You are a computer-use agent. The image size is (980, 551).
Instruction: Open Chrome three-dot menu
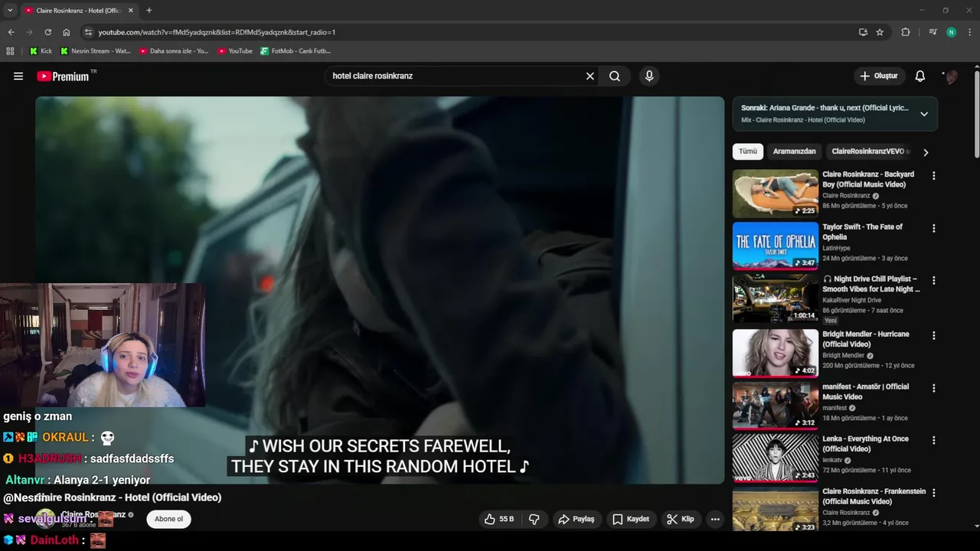[x=970, y=32]
